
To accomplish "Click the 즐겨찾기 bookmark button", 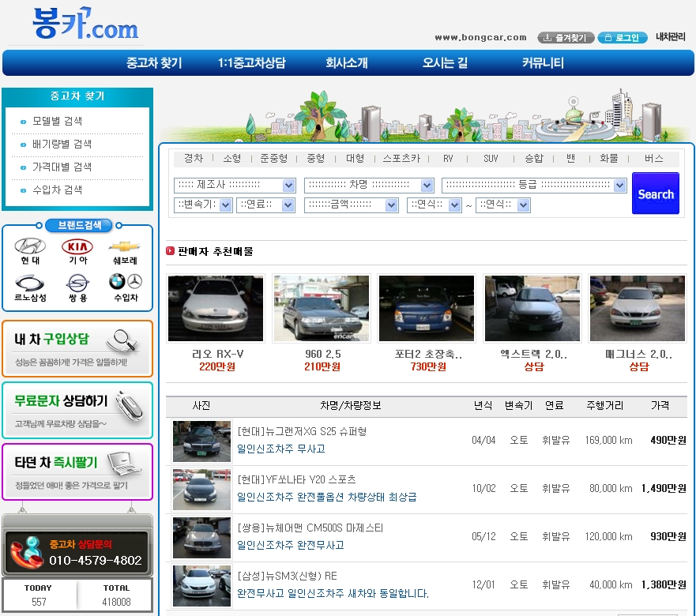I will 566,38.
